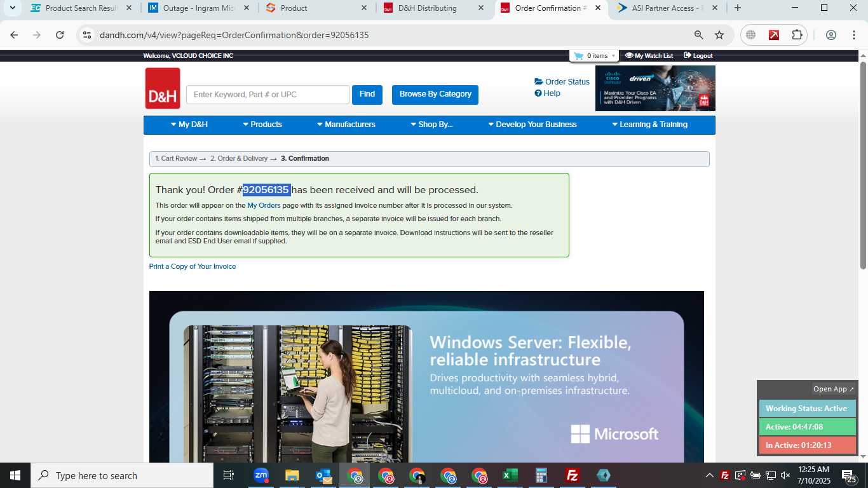
Task: Click the address bar URL
Action: pos(234,35)
